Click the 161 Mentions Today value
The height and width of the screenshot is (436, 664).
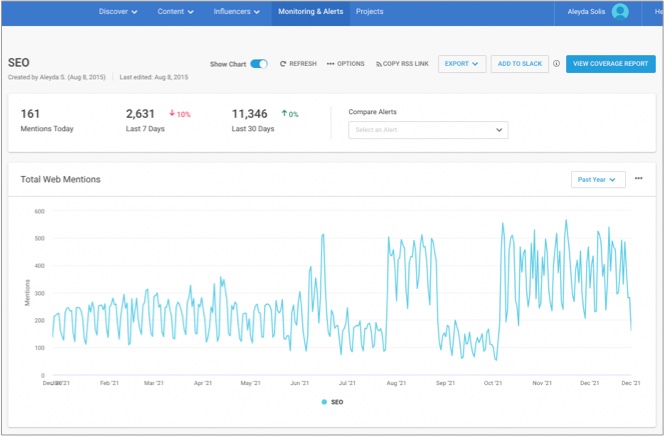30,114
